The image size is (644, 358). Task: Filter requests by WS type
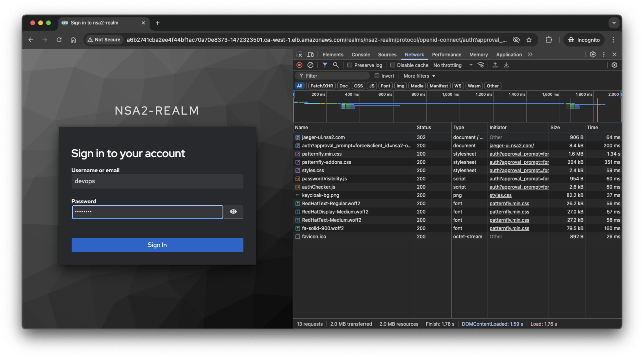458,86
